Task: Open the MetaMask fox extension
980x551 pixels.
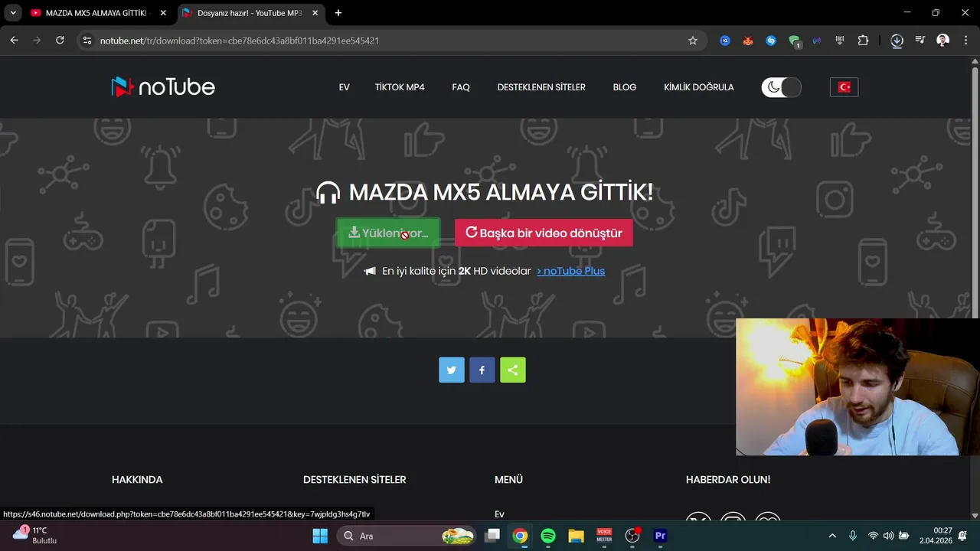Action: (748, 41)
